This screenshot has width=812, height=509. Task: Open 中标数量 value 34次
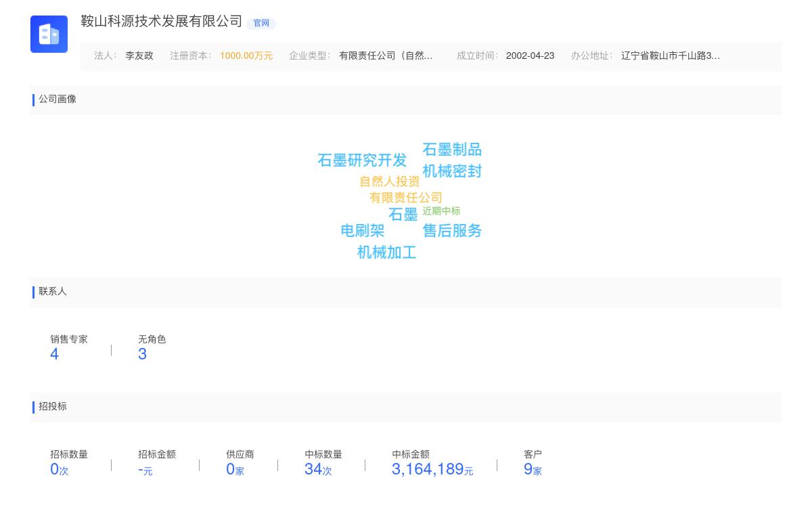click(318, 469)
